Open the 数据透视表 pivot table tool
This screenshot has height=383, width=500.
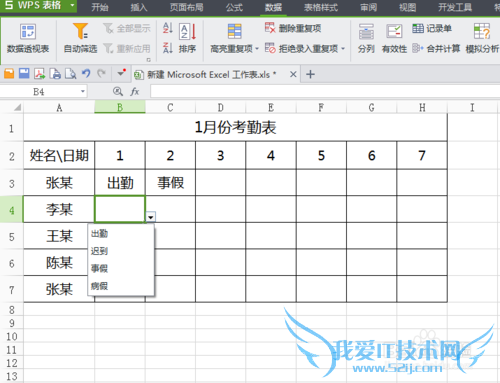[28, 38]
